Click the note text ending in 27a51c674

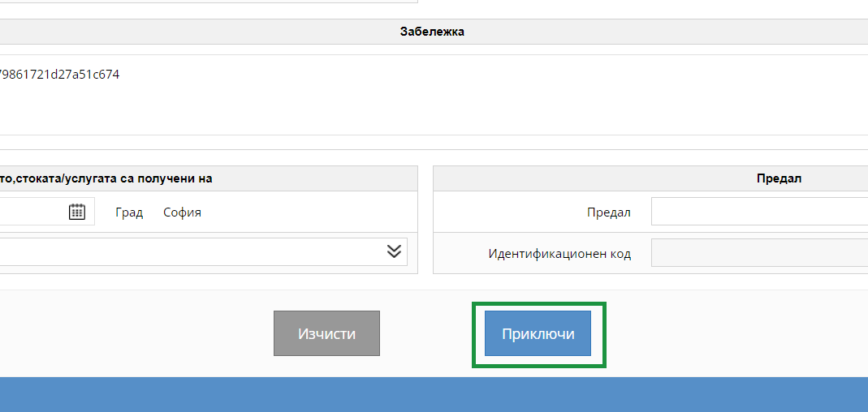[x=58, y=74]
